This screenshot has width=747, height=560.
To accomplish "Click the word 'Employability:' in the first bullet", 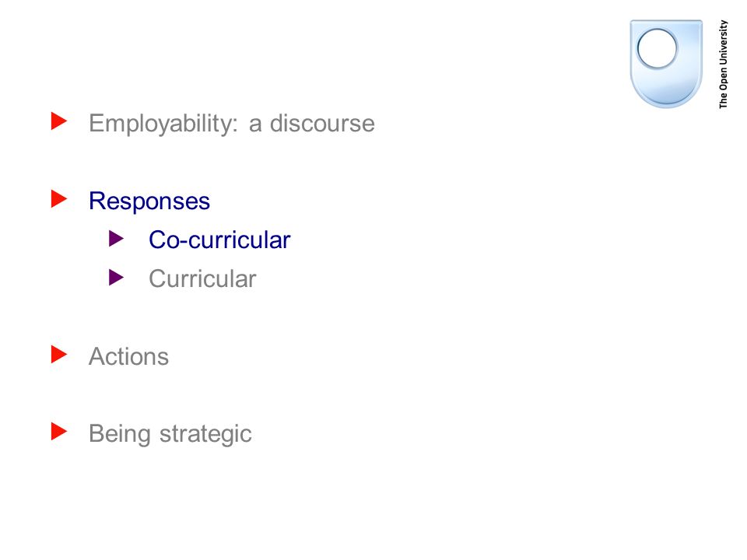I will (163, 124).
